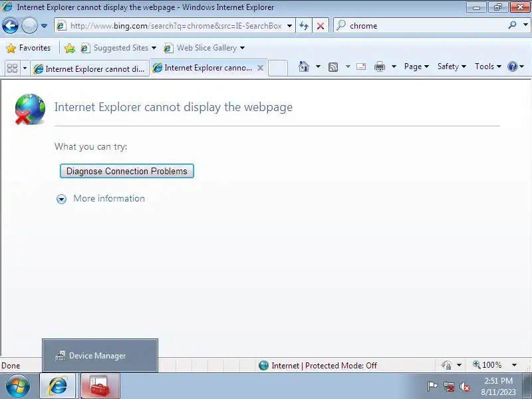532x399 pixels.
Task: Click the 'More information' link text
Action: (109, 198)
